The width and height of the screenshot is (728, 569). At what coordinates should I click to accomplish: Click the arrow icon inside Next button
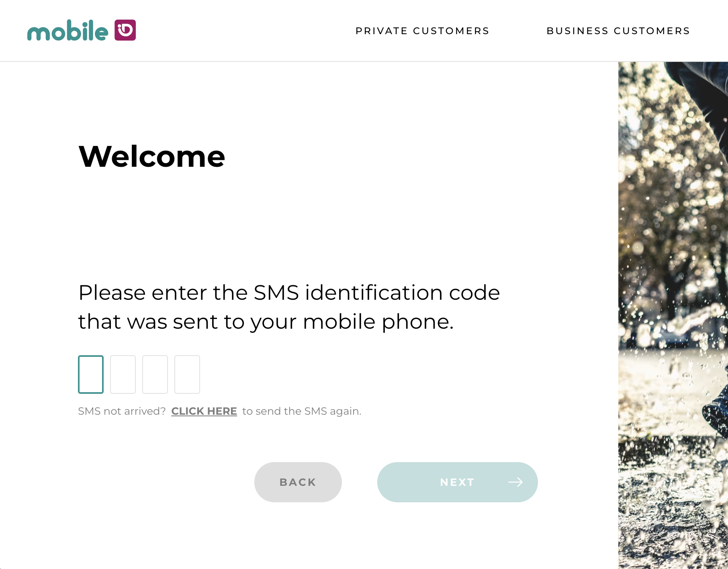515,482
